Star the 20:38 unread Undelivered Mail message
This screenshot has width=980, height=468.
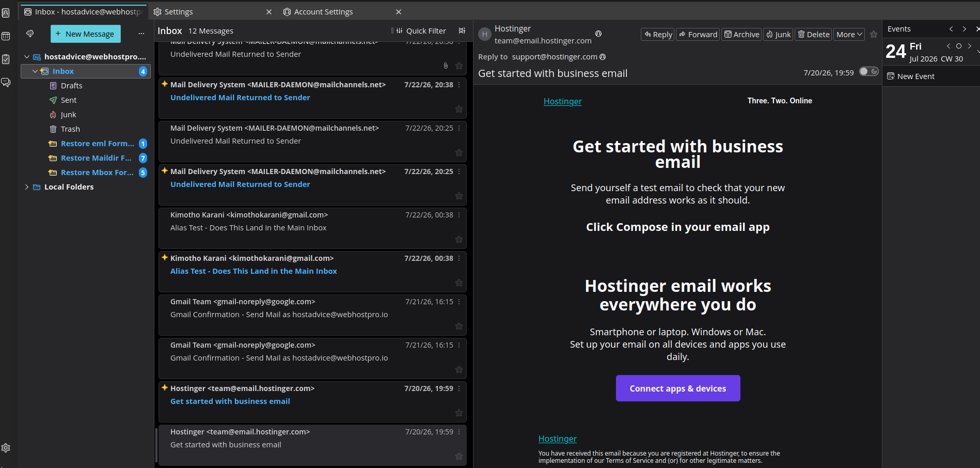pyautogui.click(x=459, y=109)
